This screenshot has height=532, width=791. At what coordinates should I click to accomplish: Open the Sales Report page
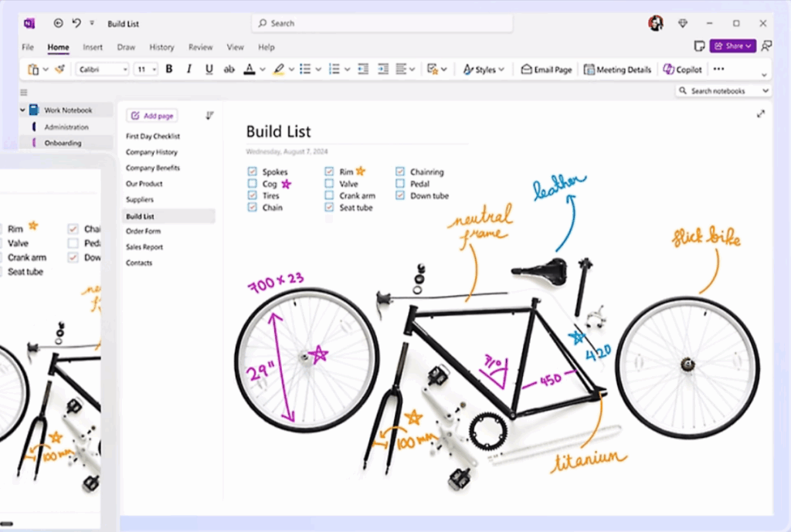click(x=144, y=246)
